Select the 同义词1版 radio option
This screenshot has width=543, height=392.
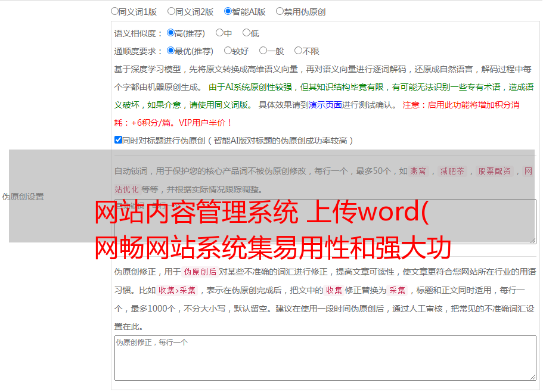[114, 11]
